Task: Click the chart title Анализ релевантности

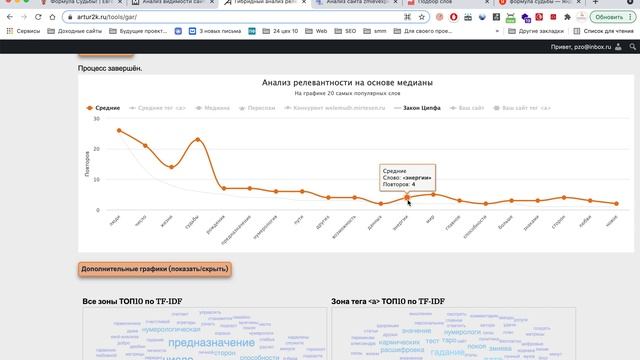Action: point(347,82)
